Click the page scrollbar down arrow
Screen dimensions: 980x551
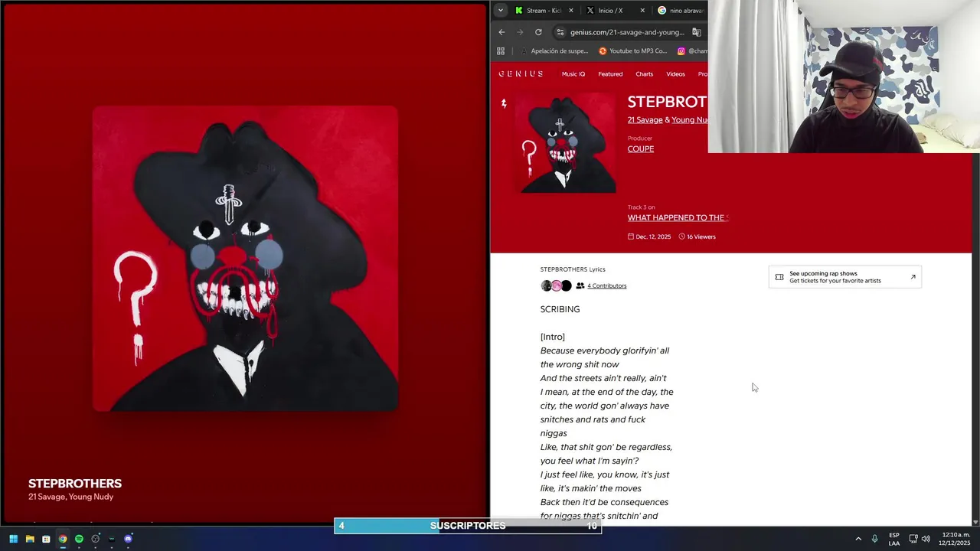pos(975,522)
